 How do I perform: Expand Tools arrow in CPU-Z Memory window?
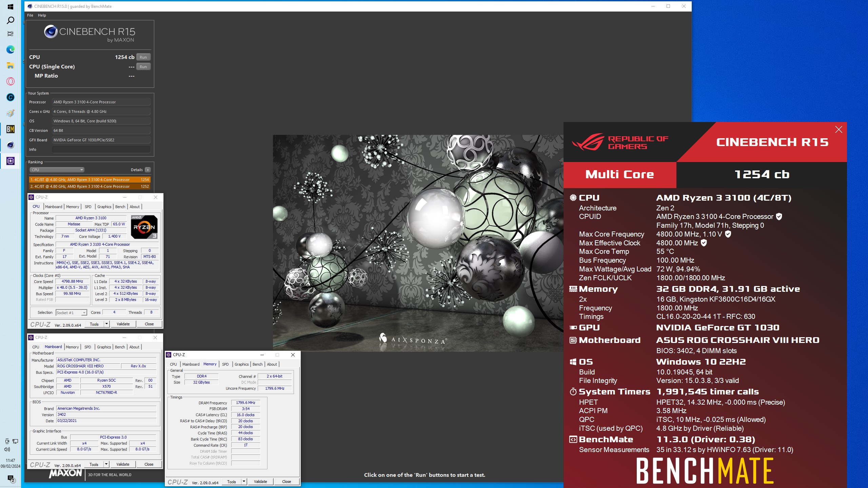click(243, 482)
